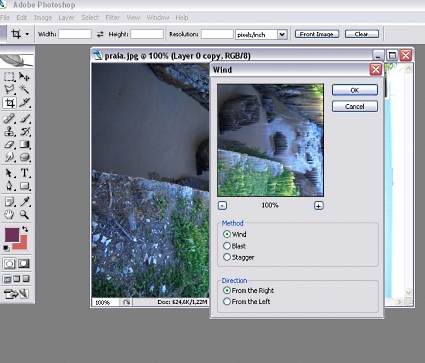This screenshot has height=363, width=425.
Task: Reset to default colors icon
Action: coord(6,248)
